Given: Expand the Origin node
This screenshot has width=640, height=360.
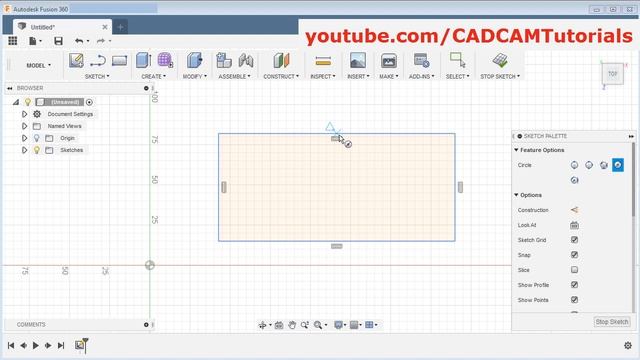Looking at the screenshot, I should [x=24, y=138].
